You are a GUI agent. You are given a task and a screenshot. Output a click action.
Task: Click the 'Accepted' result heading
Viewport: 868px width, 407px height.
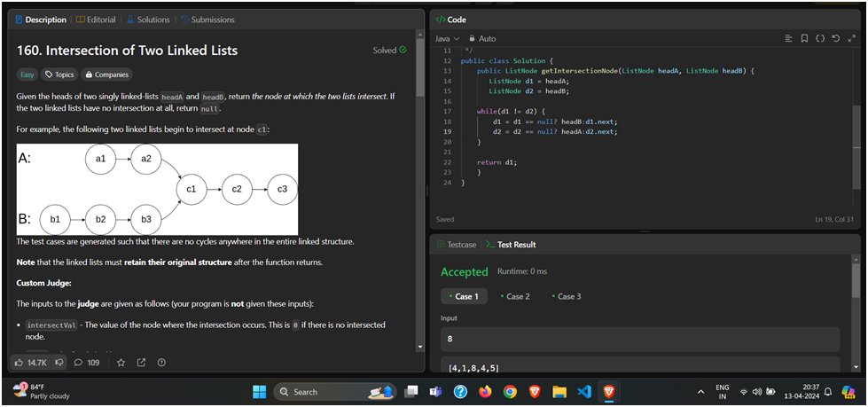(x=464, y=272)
